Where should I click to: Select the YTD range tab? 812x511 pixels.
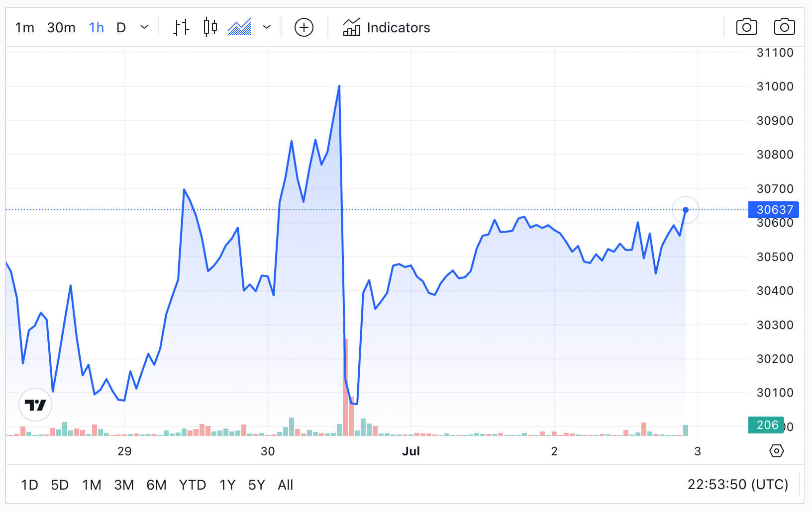pyautogui.click(x=193, y=485)
